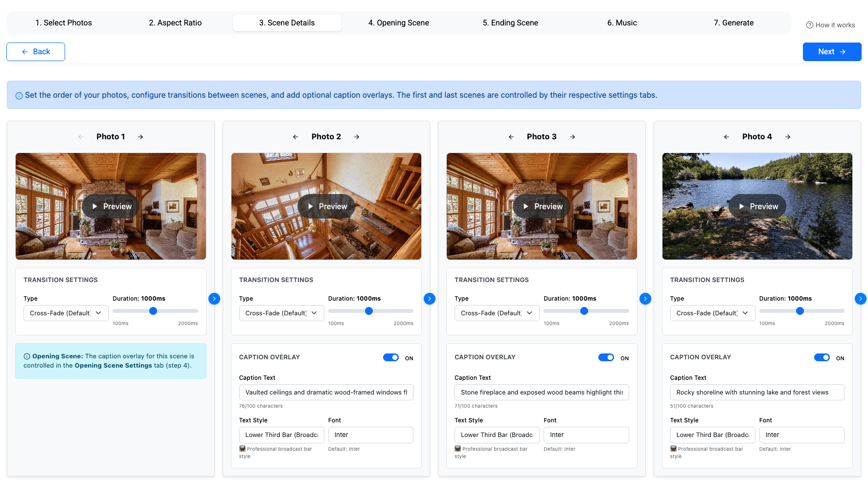The image size is (868, 482).
Task: Click the Back button
Action: 35,51
